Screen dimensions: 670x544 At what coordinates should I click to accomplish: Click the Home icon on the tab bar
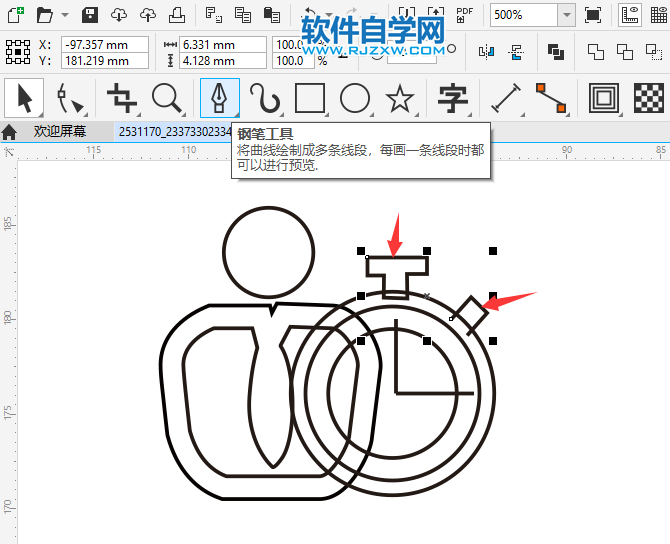point(9,132)
